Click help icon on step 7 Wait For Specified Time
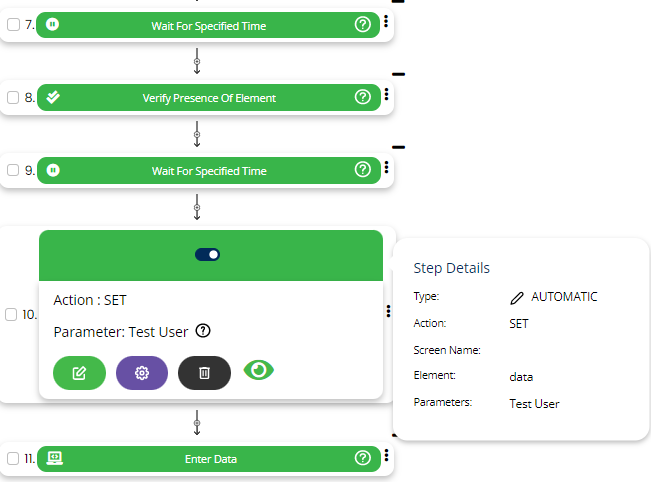 pyautogui.click(x=363, y=25)
